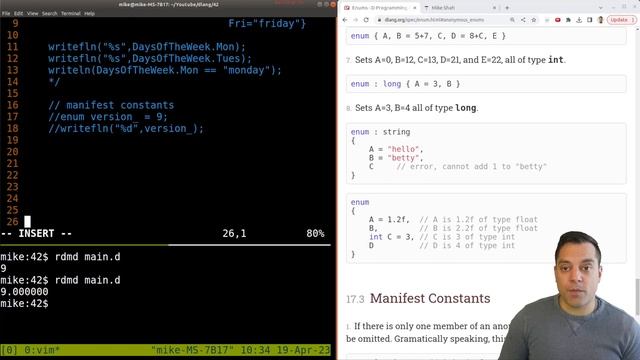This screenshot has width=640, height=360.
Task: Click 'A = 1.2f' line in enum example
Action: (x=389, y=220)
